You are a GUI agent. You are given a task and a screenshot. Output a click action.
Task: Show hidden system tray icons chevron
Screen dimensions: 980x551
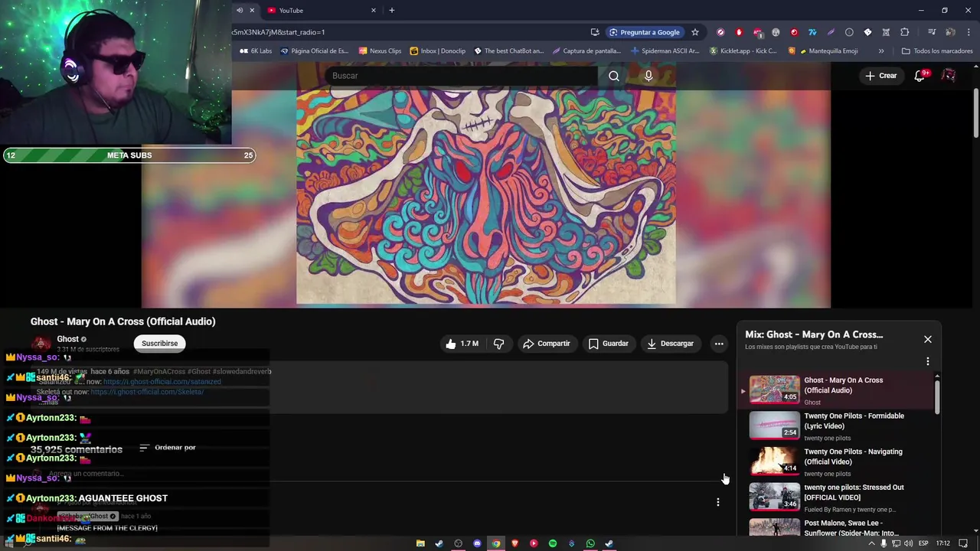[871, 543]
